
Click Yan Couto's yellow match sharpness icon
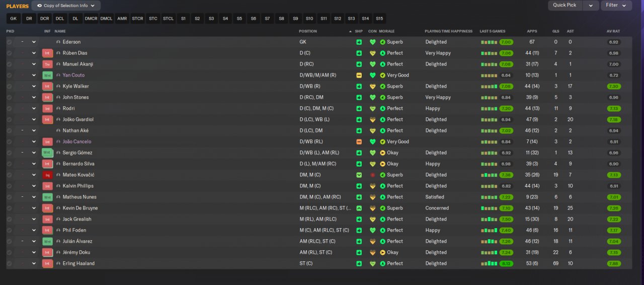(x=359, y=75)
